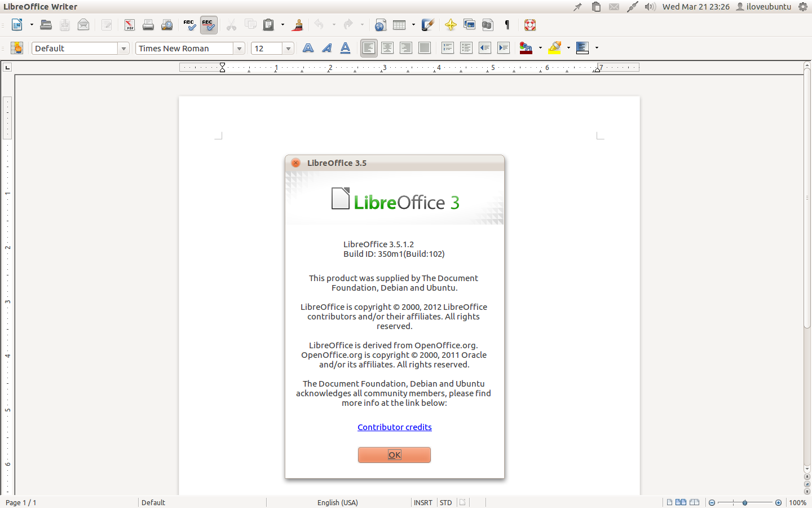Click the New document icon
This screenshot has width=812, height=508.
(17, 25)
